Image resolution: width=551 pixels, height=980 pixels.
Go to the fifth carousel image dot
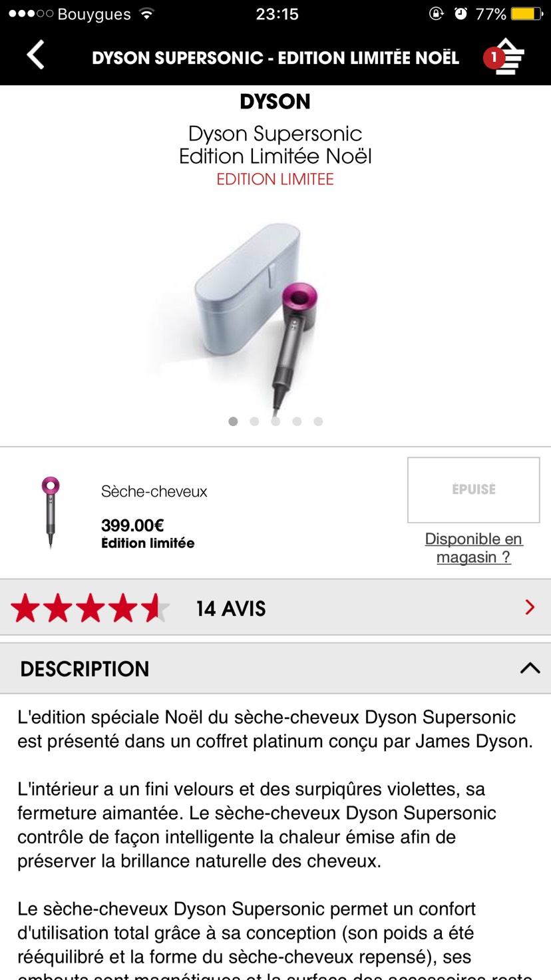pos(318,421)
